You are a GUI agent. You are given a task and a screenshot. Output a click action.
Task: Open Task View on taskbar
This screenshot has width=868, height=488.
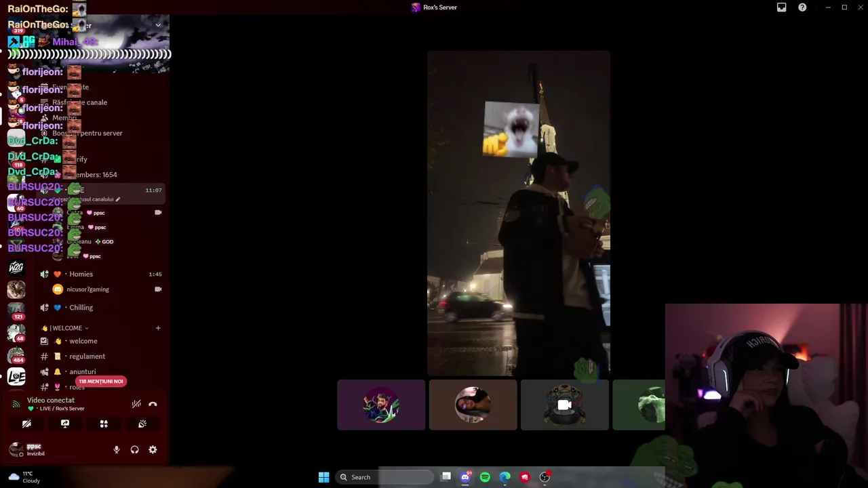coord(446,477)
